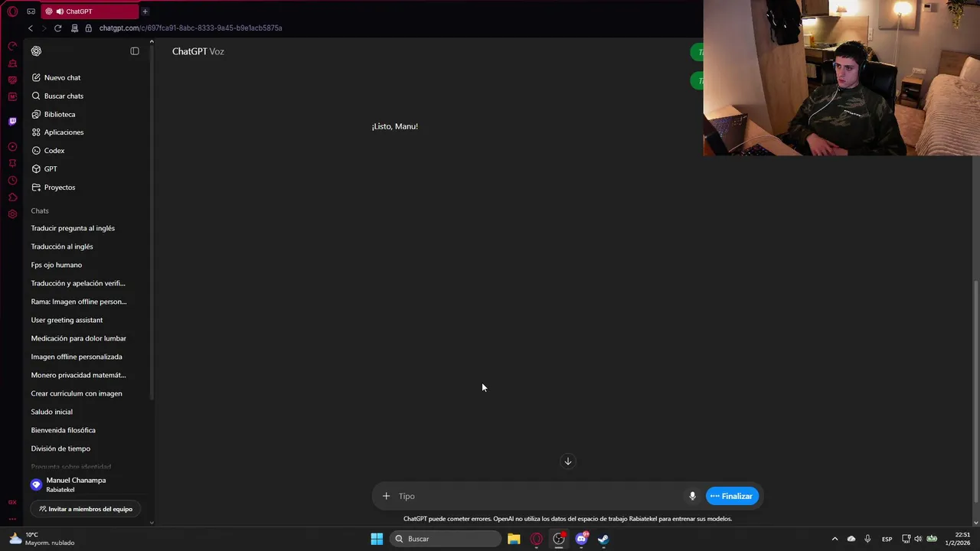Open File Explorer from taskbar

click(x=514, y=539)
